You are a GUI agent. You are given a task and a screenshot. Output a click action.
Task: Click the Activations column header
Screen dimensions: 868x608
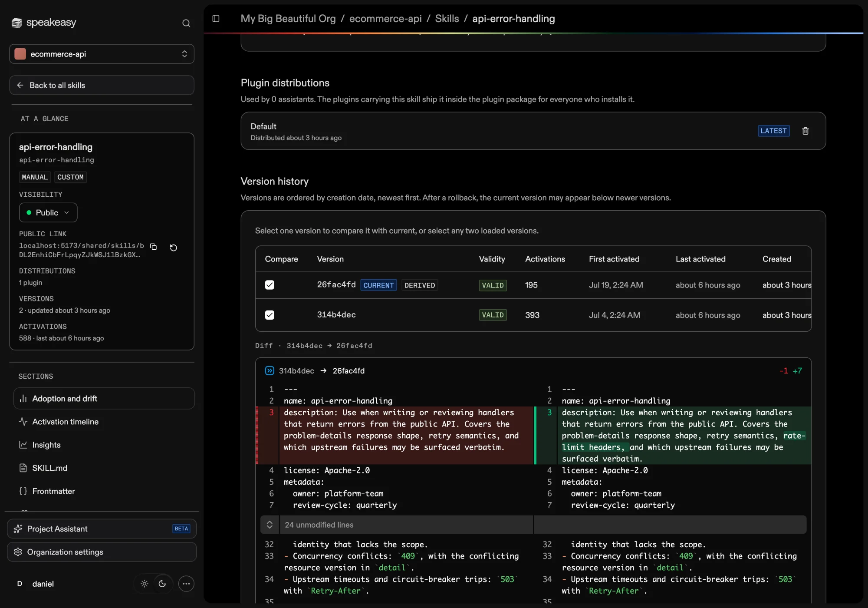[x=545, y=259]
